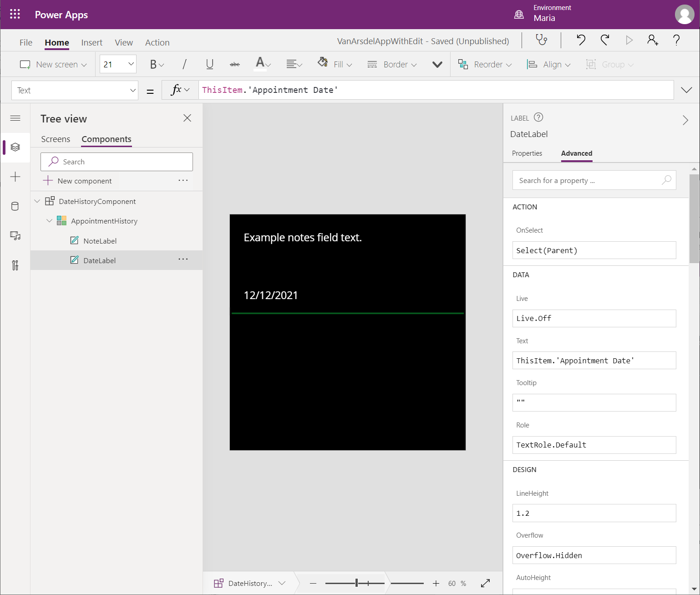Image resolution: width=700 pixels, height=595 pixels.
Task: Open the text alignment dropdown
Action: (294, 65)
